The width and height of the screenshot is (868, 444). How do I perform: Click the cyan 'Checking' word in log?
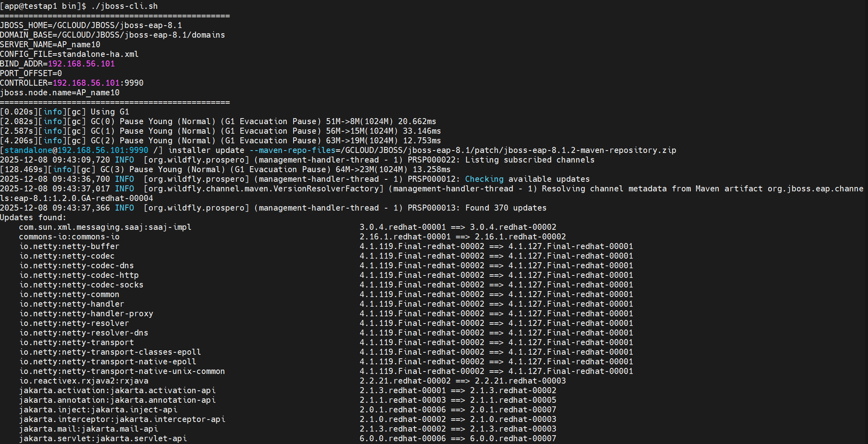484,179
